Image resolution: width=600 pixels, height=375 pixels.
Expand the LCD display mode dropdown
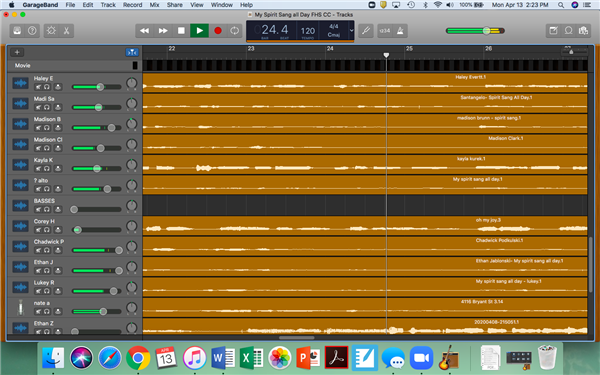point(351,31)
